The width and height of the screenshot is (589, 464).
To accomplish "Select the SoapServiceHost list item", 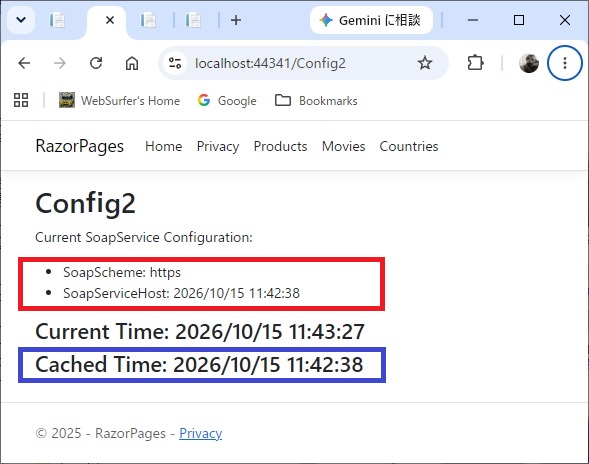I will (x=181, y=293).
